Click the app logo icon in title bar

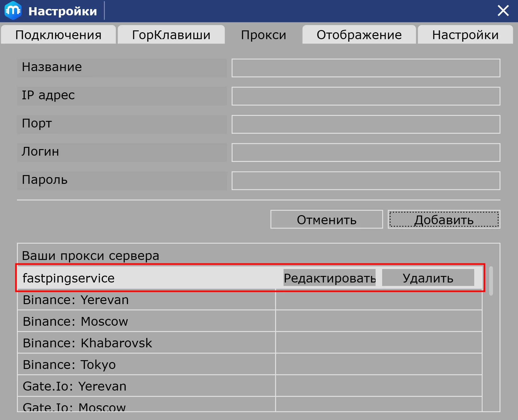[13, 11]
